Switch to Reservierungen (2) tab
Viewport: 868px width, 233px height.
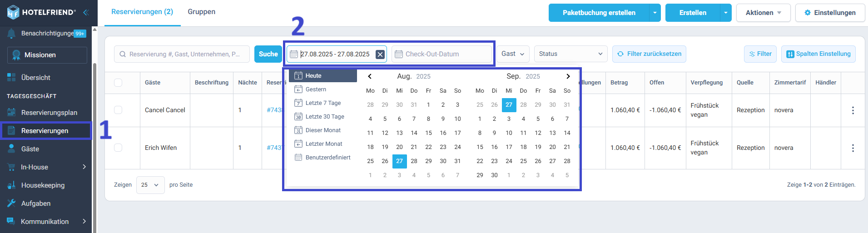pyautogui.click(x=142, y=12)
